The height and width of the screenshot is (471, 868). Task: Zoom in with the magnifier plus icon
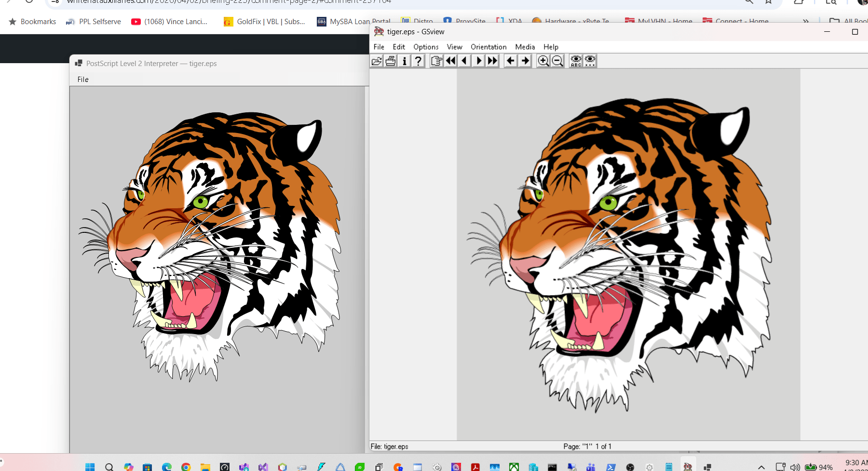543,61
